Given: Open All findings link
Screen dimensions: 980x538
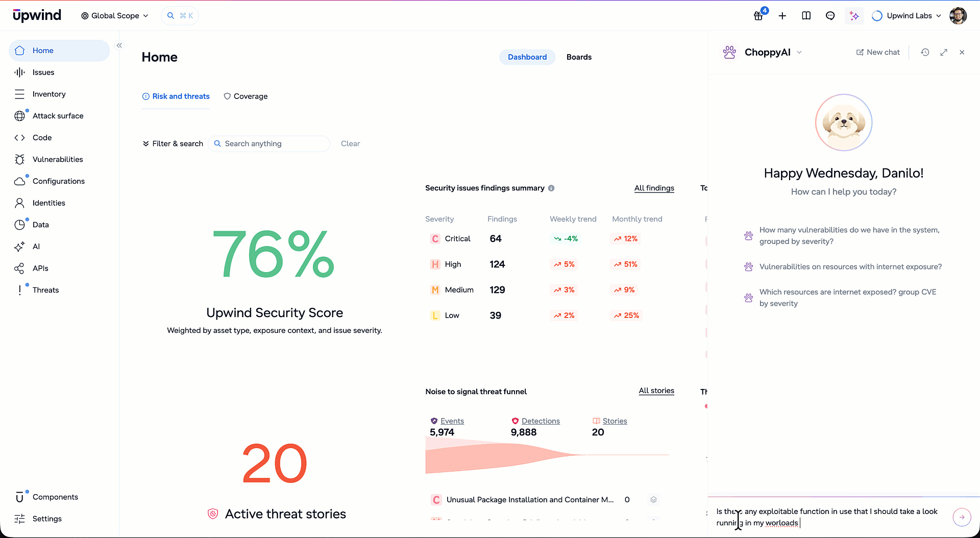Looking at the screenshot, I should click(x=654, y=188).
